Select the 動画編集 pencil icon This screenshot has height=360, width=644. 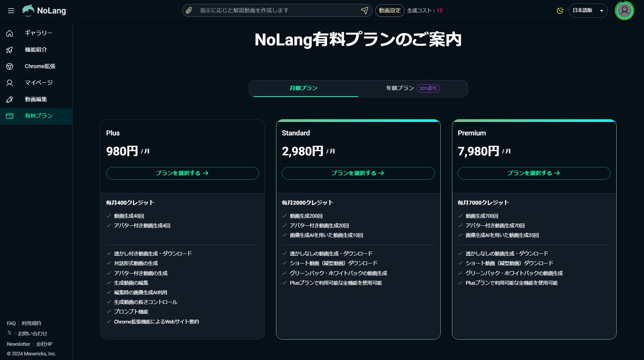[x=10, y=99]
